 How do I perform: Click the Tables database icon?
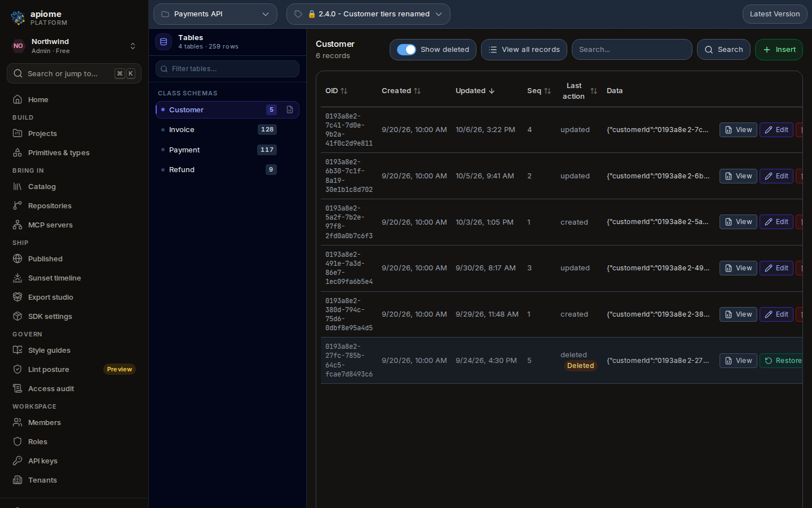(x=164, y=42)
